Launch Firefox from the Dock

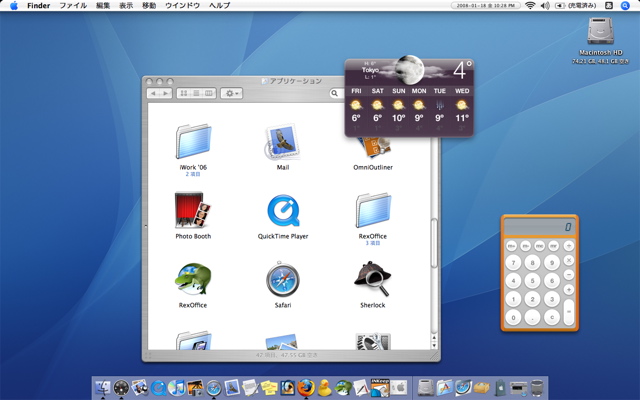pos(306,387)
